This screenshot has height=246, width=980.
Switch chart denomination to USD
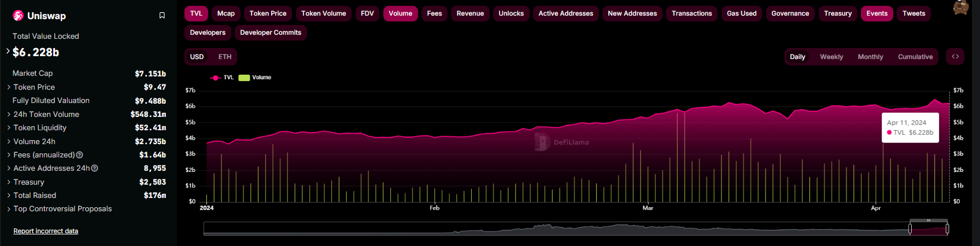tap(197, 57)
